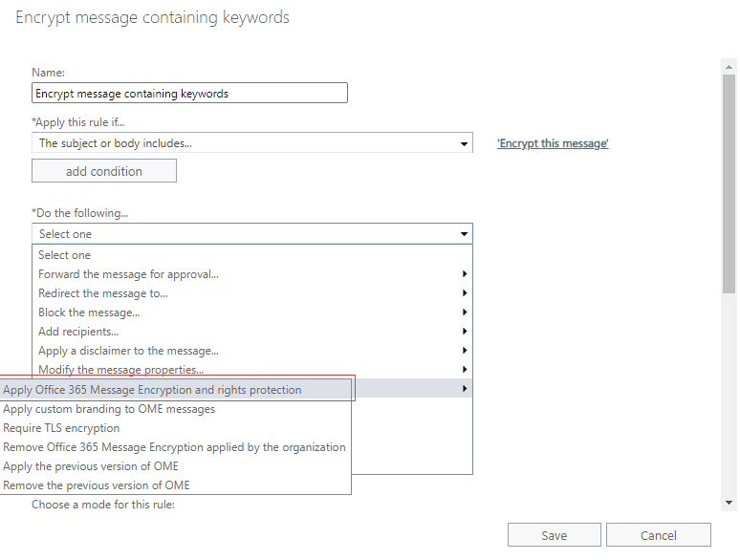Image resolution: width=740 pixels, height=560 pixels.
Task: Select 'Apply a disclaimer to the message...'
Action: tap(128, 351)
